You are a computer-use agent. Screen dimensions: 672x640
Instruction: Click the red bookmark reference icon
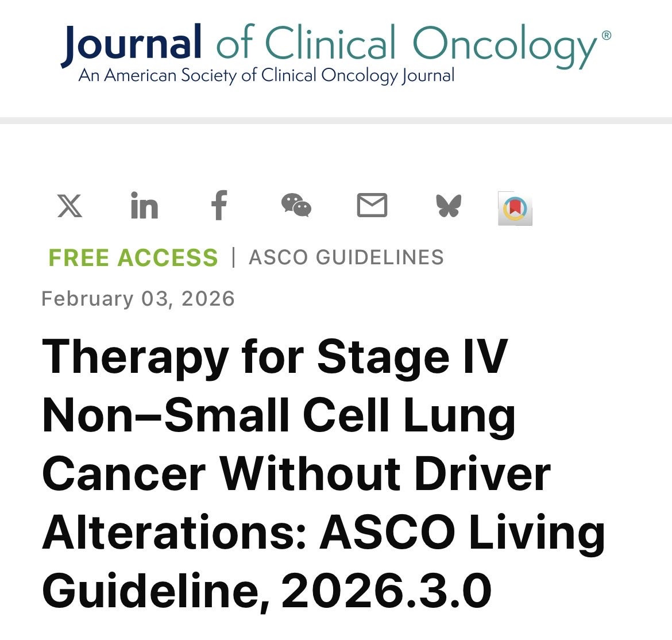coord(515,209)
